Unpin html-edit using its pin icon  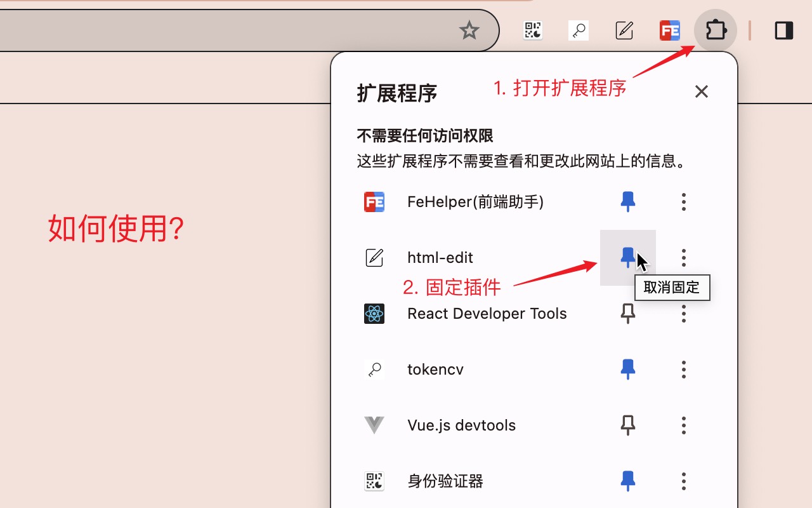pyautogui.click(x=628, y=258)
